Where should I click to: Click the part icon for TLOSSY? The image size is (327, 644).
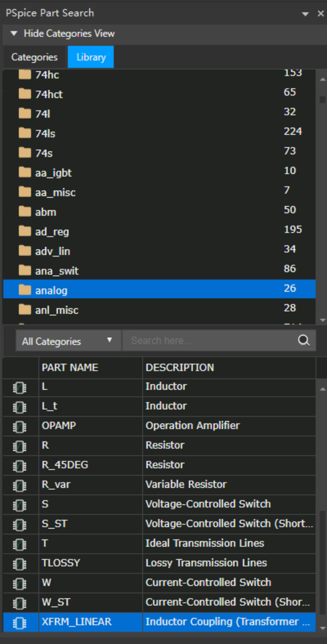20,564
